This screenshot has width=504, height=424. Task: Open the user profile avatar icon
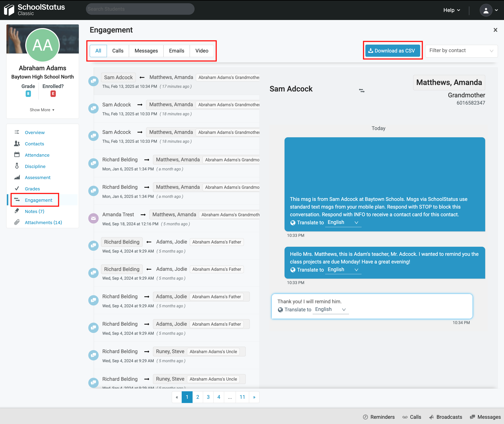[x=486, y=10]
